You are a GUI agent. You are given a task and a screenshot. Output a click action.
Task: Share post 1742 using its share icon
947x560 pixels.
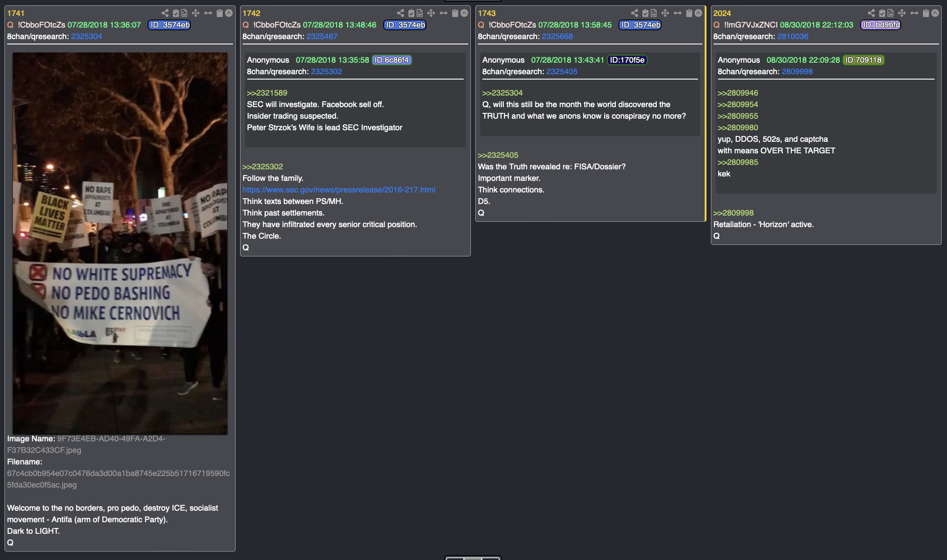[x=401, y=13]
